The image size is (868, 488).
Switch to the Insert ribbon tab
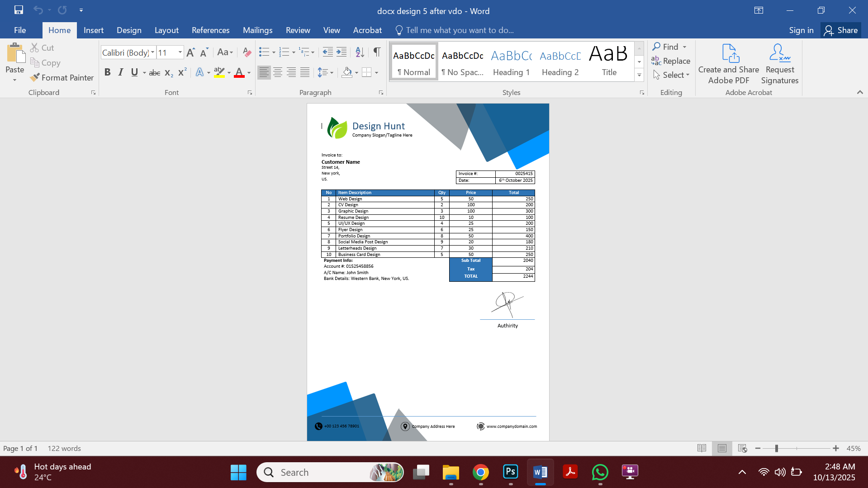click(93, 30)
